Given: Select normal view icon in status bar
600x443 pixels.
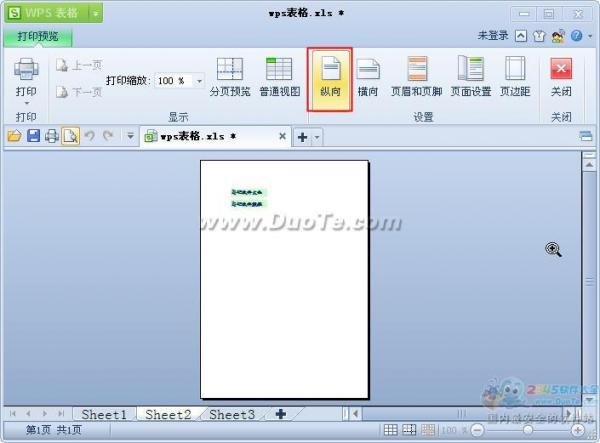Looking at the screenshot, I should click(x=390, y=430).
